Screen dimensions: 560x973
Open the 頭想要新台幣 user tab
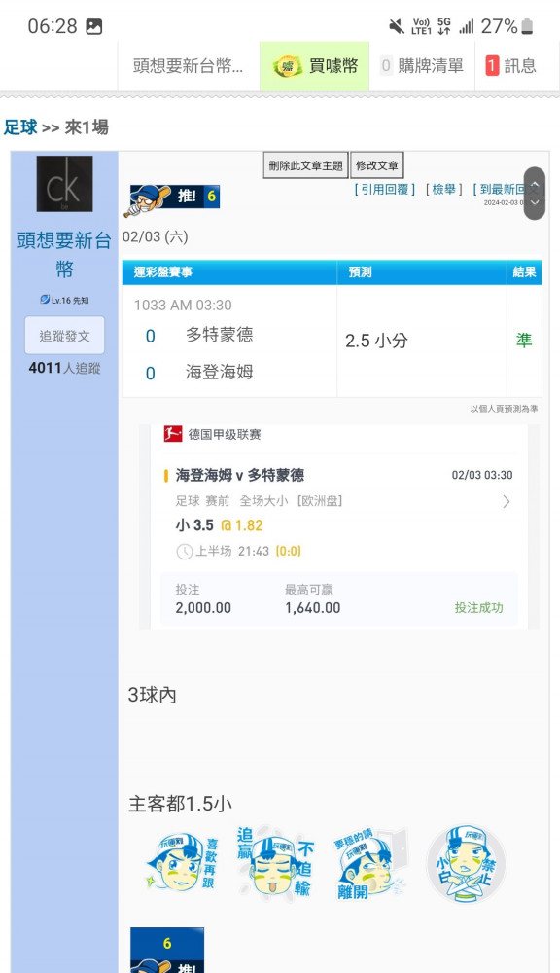(x=188, y=66)
